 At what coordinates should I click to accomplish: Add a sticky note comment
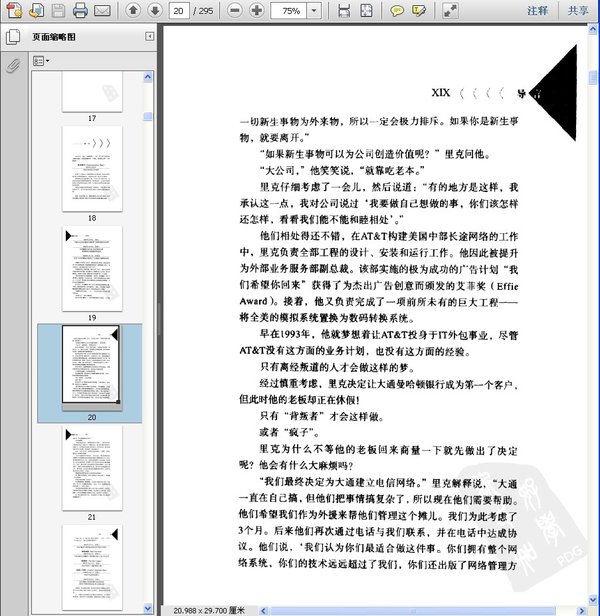(x=397, y=11)
